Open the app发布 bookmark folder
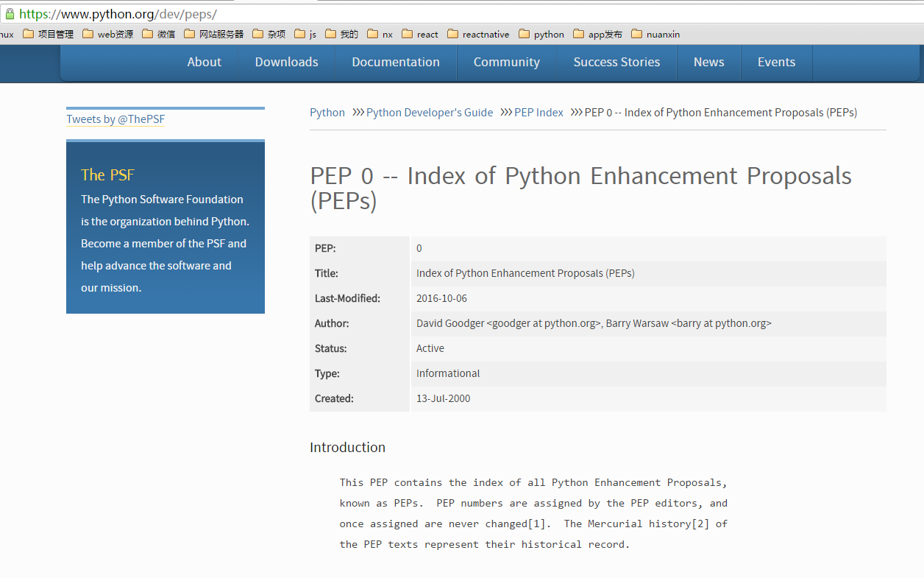 click(x=597, y=34)
